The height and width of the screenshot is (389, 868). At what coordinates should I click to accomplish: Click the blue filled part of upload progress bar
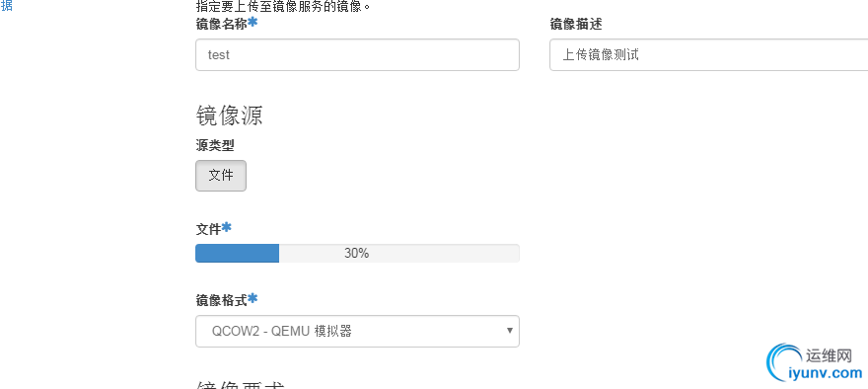(x=238, y=253)
